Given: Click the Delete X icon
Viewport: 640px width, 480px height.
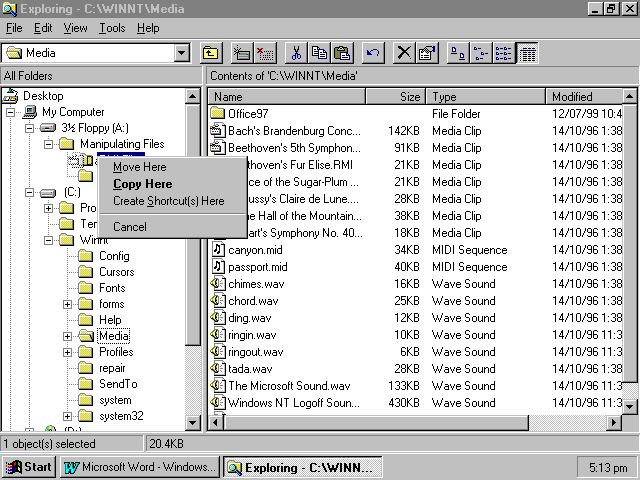Looking at the screenshot, I should pos(404,53).
